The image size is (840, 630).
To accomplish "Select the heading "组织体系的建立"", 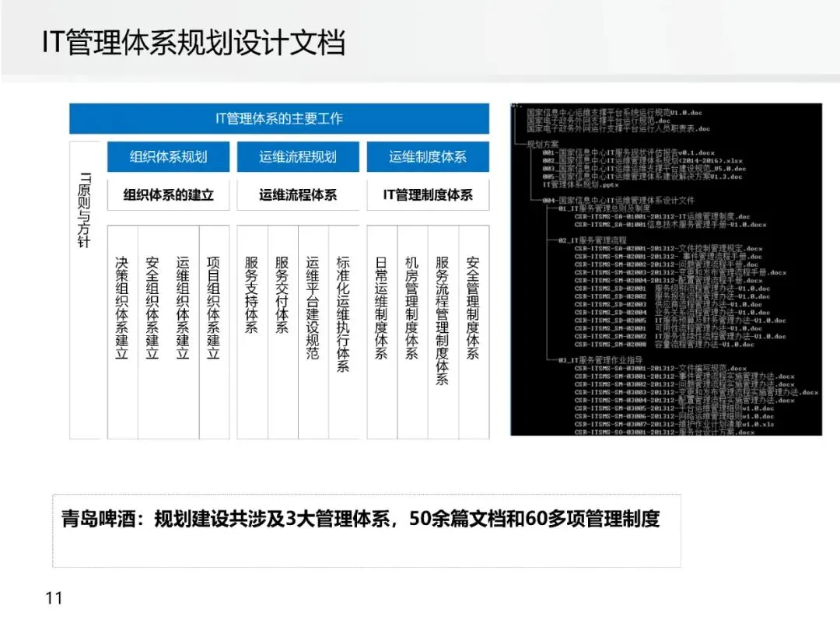I will (168, 195).
